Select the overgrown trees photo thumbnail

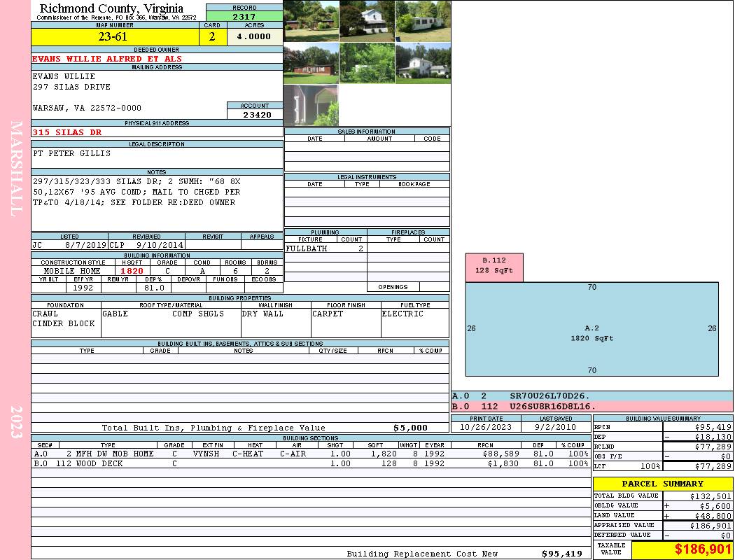[367, 63]
